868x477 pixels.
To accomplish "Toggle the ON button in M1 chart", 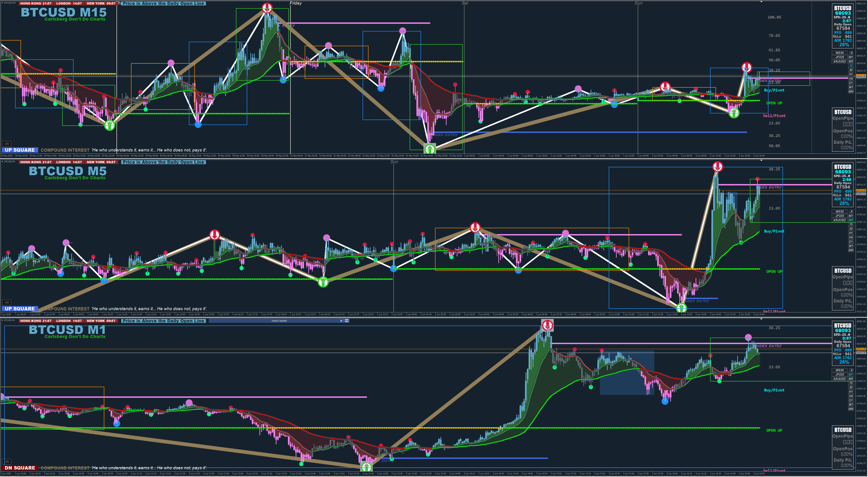I will (x=7, y=462).
